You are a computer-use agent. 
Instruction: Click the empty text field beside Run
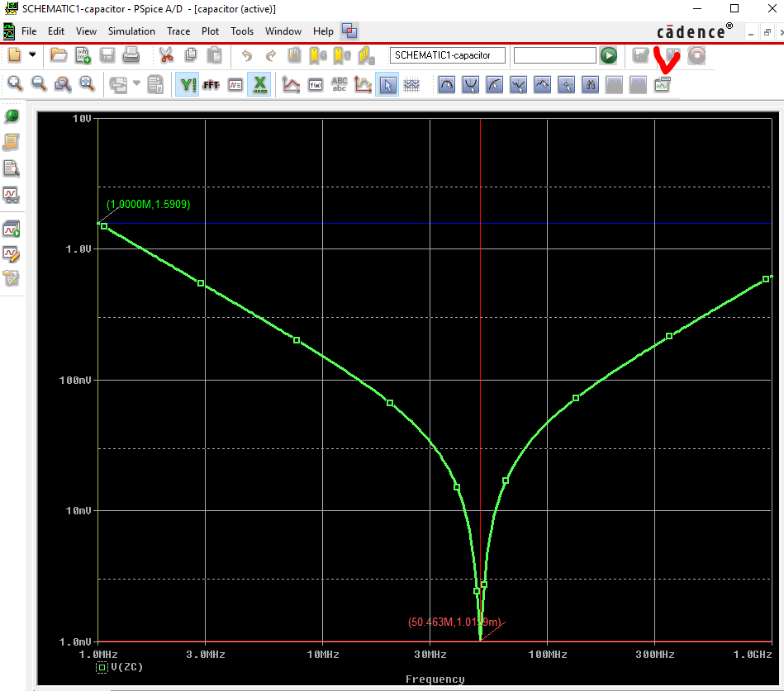[555, 55]
